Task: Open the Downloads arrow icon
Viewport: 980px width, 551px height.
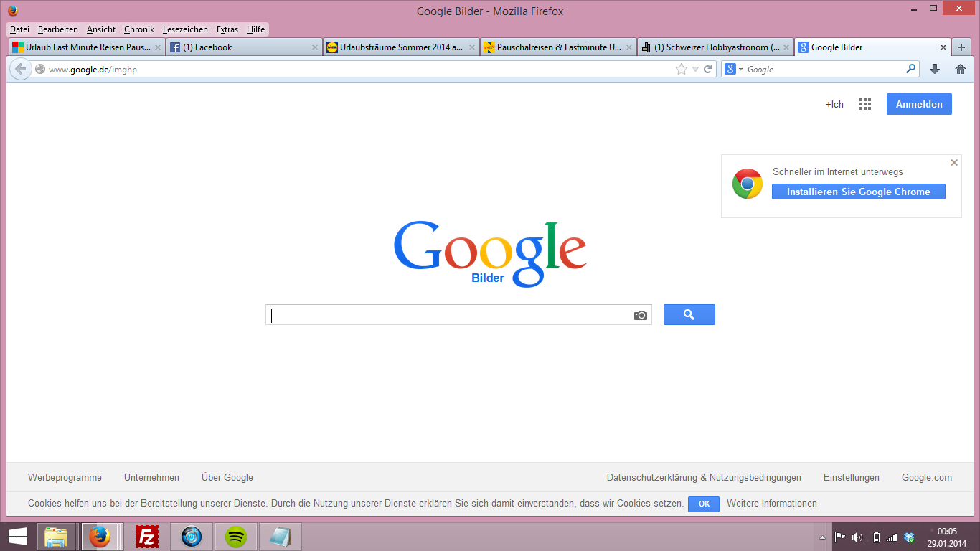Action: click(935, 69)
